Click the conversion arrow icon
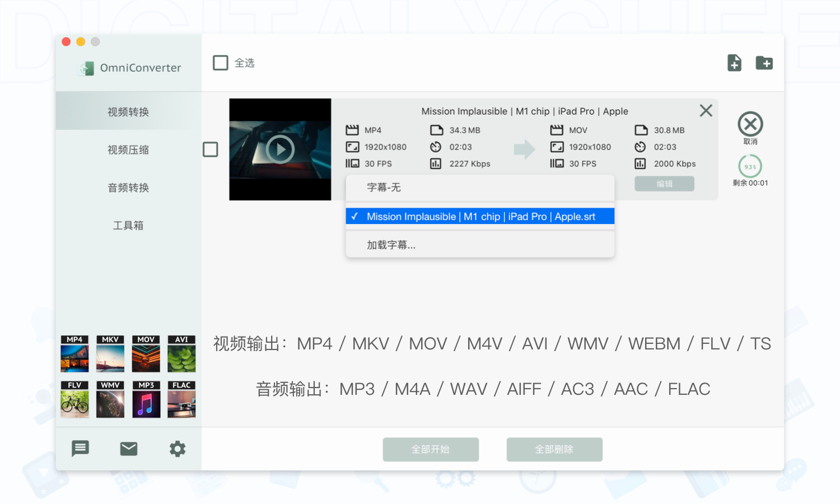Viewport: 840px width, 504px height. [x=525, y=150]
